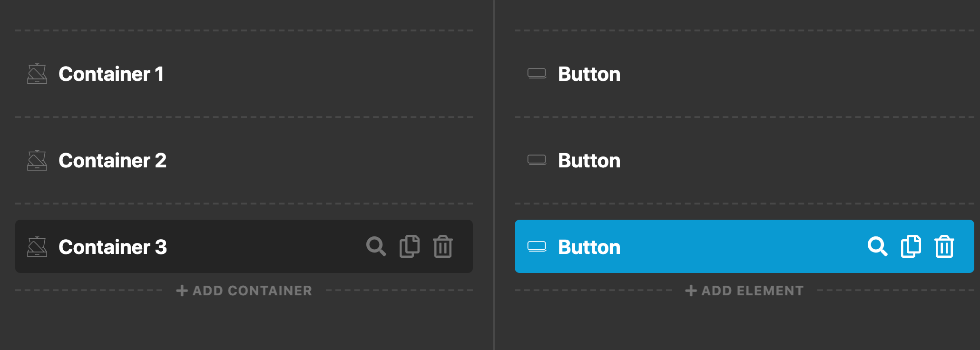Select the Container 3 row
Image resolution: width=980 pixels, height=350 pixels.
244,246
